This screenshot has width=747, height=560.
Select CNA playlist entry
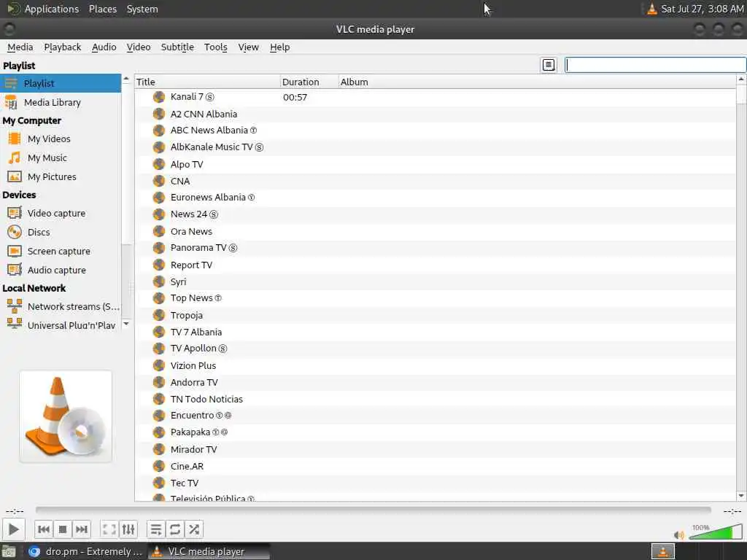435,181
